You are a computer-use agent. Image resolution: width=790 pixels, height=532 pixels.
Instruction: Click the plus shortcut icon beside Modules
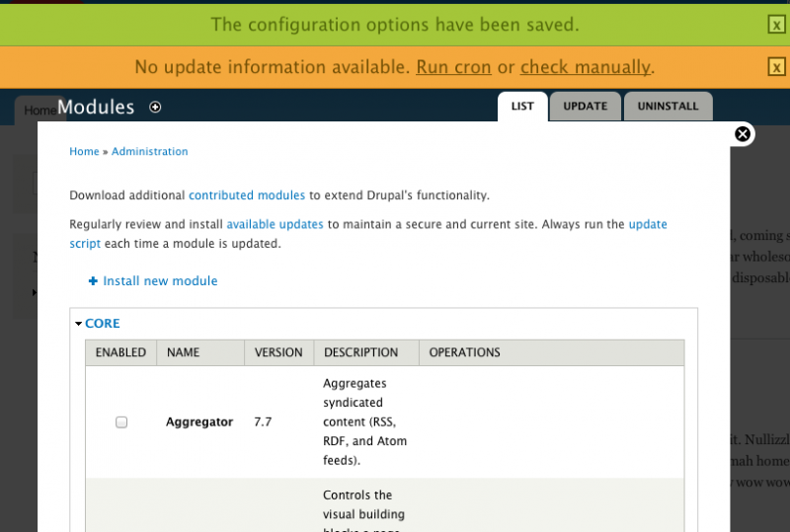click(x=155, y=107)
